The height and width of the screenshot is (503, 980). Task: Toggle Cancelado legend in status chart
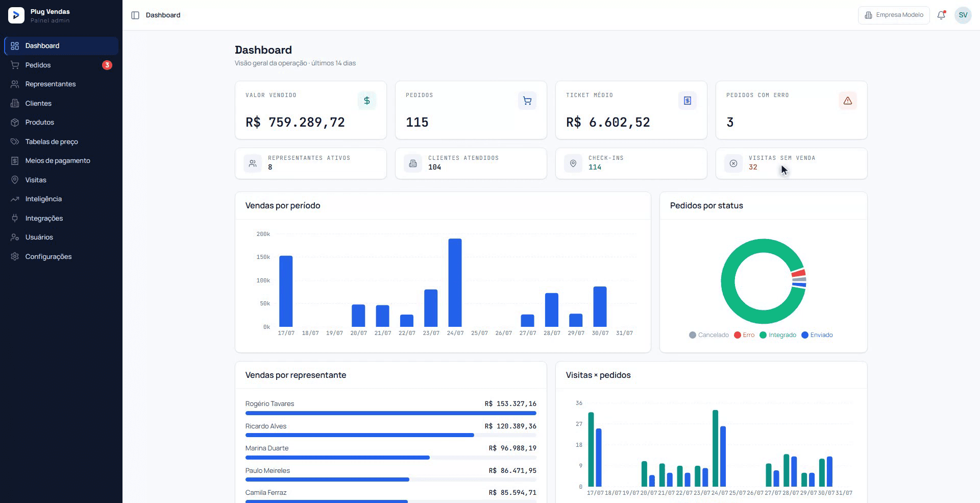[708, 335]
